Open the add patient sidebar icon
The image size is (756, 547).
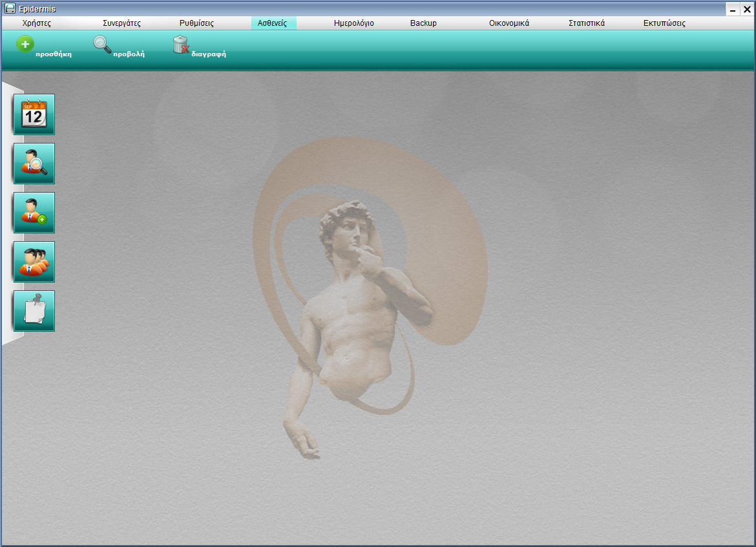click(34, 213)
